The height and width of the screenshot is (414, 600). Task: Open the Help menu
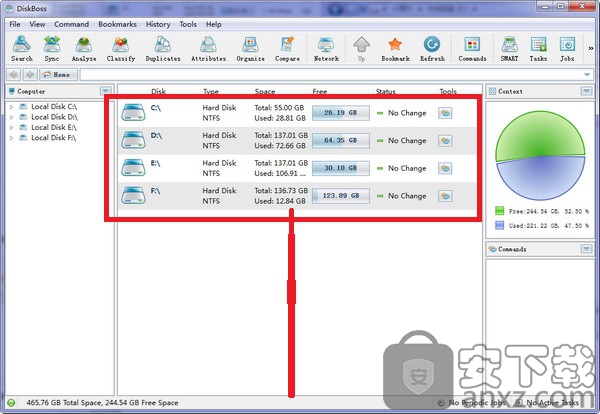click(x=214, y=24)
